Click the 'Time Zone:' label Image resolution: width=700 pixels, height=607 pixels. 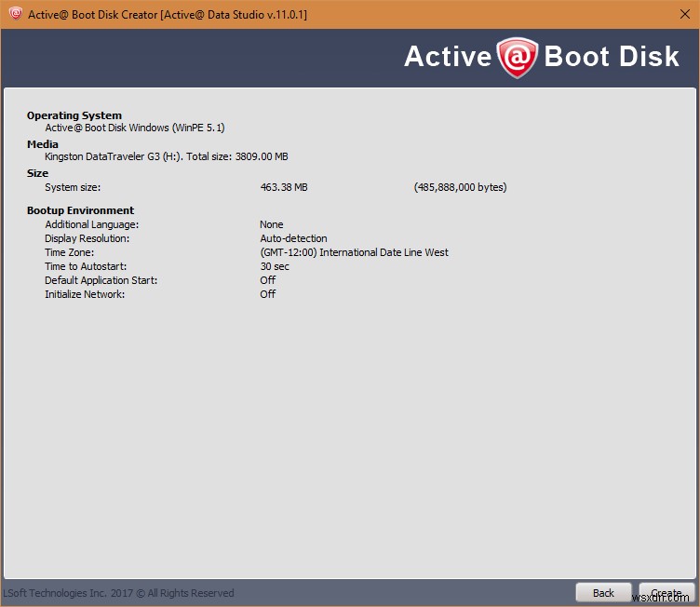point(69,252)
